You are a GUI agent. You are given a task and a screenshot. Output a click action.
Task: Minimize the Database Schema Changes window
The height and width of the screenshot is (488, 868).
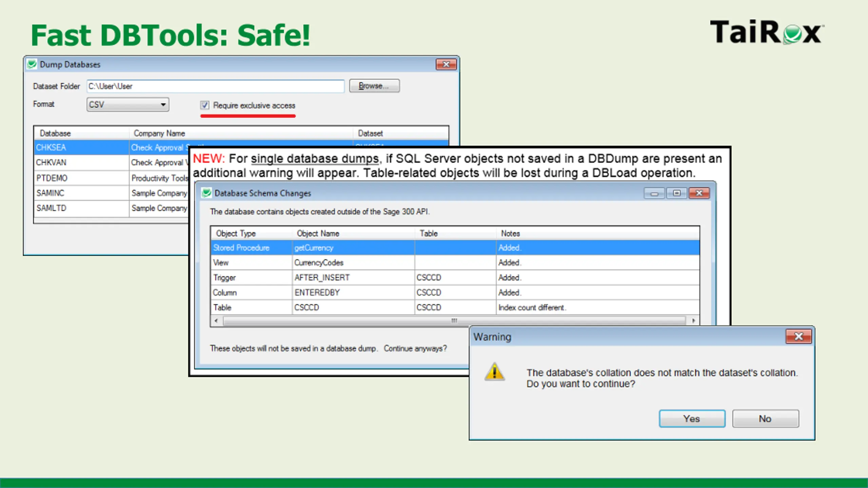[654, 193]
